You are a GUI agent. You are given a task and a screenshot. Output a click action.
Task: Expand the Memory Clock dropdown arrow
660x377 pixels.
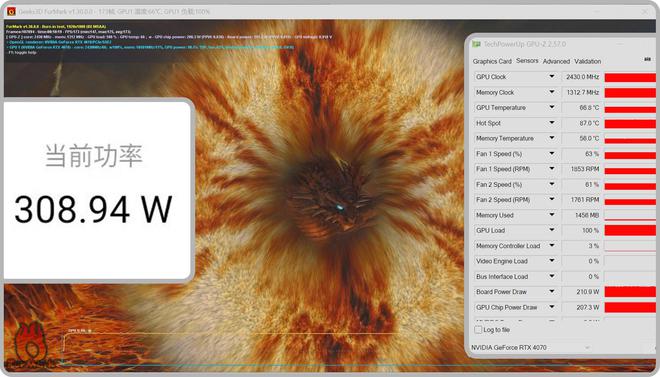[x=551, y=92]
